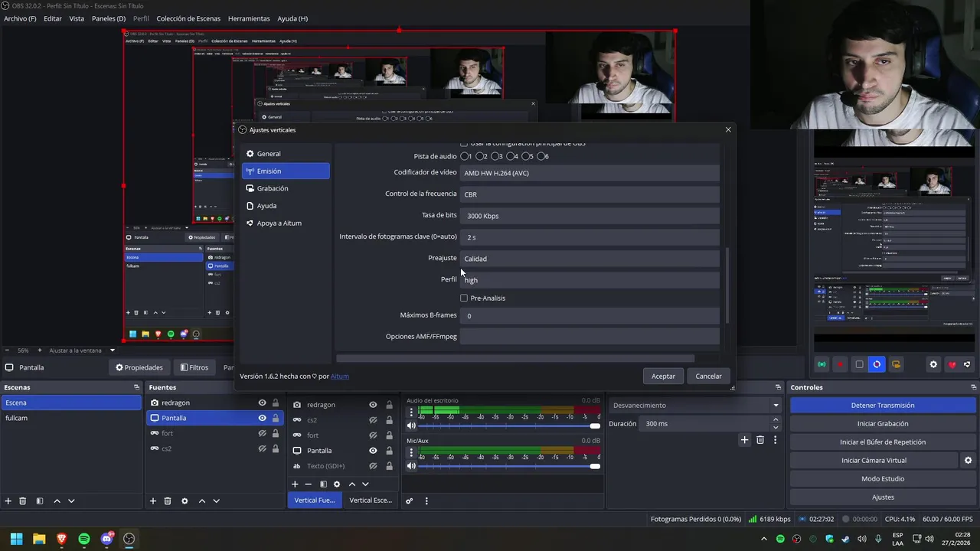The height and width of the screenshot is (551, 980).
Task: Open audio mixer three-dot menu at bottom
Action: [426, 500]
